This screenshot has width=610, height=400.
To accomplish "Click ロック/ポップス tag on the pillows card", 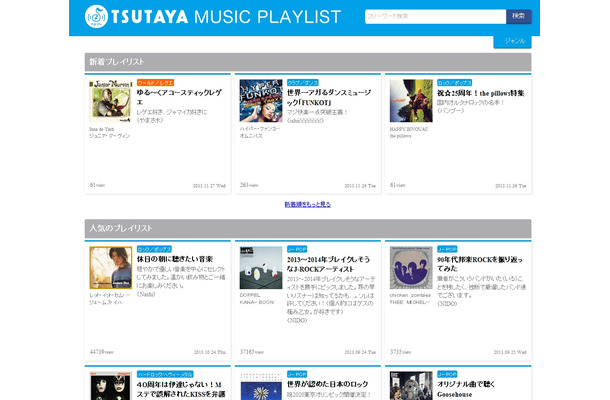I will tap(454, 83).
